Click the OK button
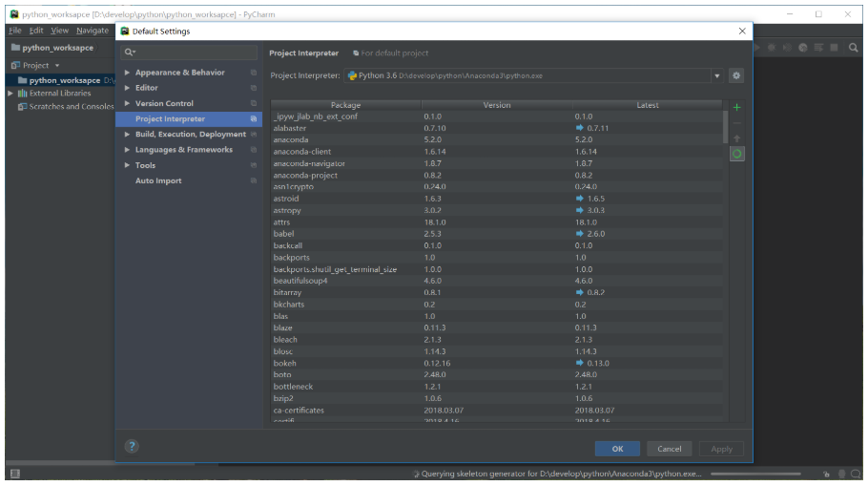 [x=617, y=449]
